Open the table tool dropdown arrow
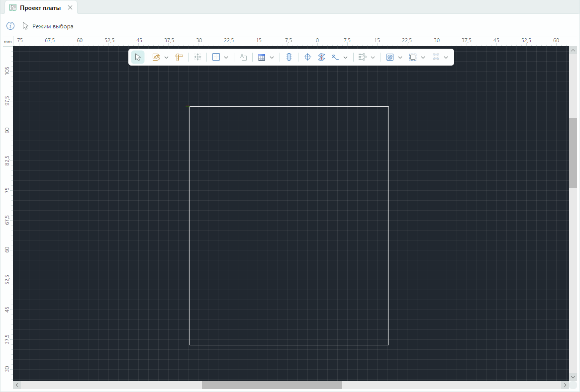The image size is (580, 392). [272, 57]
